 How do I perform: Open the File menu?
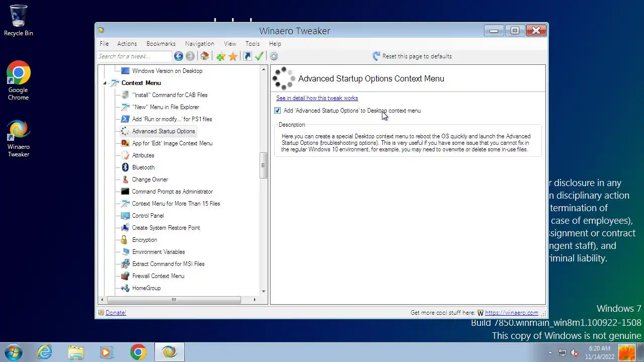pyautogui.click(x=104, y=44)
